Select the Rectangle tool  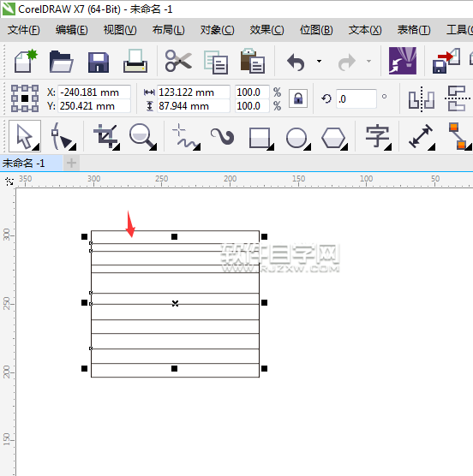click(x=260, y=138)
